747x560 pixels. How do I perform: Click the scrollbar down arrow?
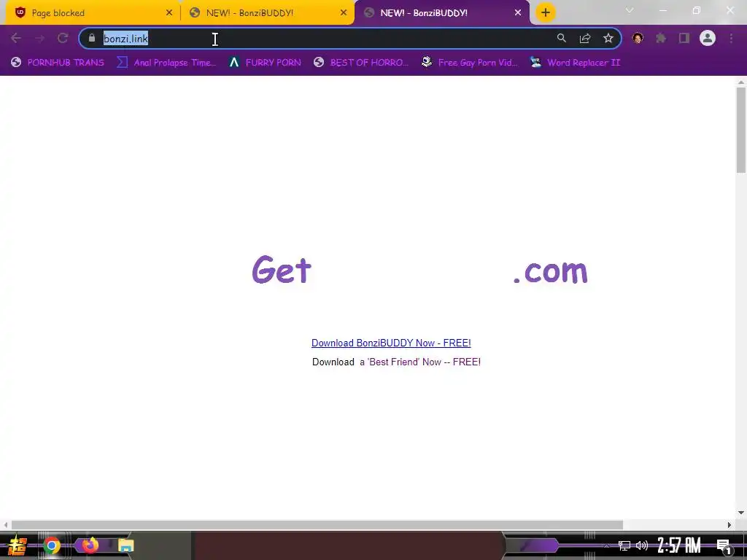(741, 513)
